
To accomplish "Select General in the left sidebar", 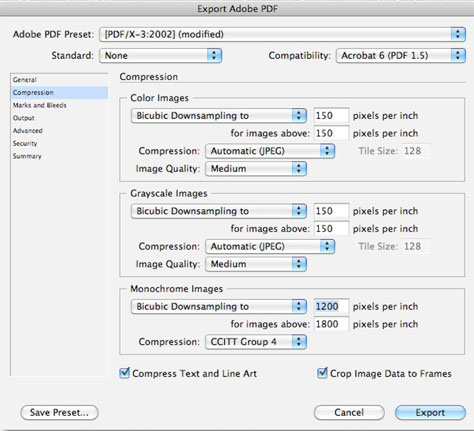I will tap(25, 80).
